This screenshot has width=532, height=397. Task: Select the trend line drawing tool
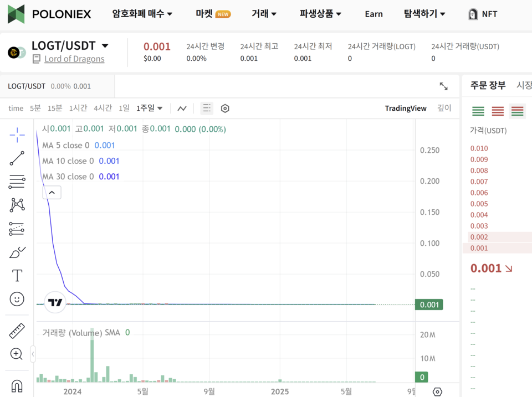pyautogui.click(x=17, y=158)
